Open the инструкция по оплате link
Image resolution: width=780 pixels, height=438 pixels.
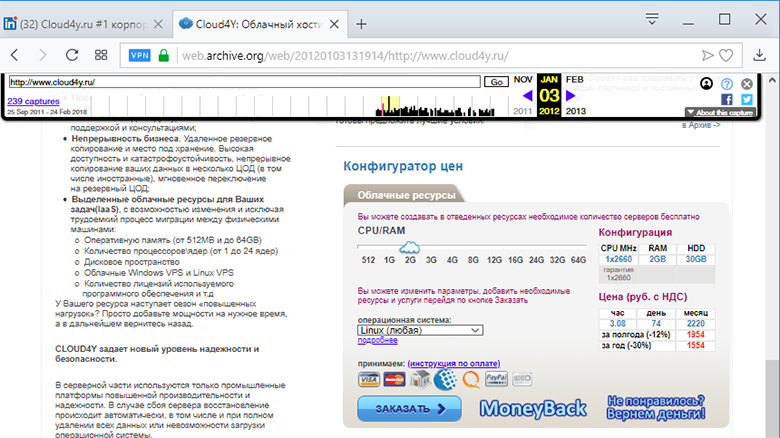[454, 364]
